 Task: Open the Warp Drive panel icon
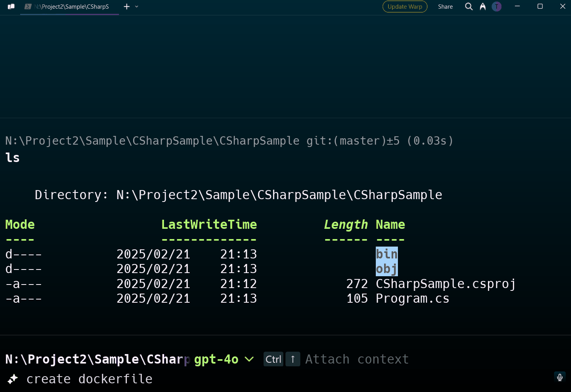click(11, 7)
